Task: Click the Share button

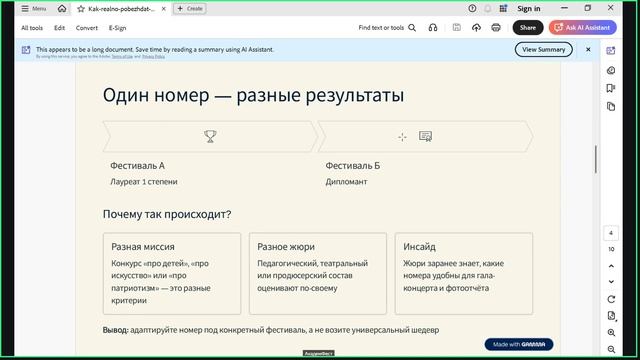Action: coord(528,28)
